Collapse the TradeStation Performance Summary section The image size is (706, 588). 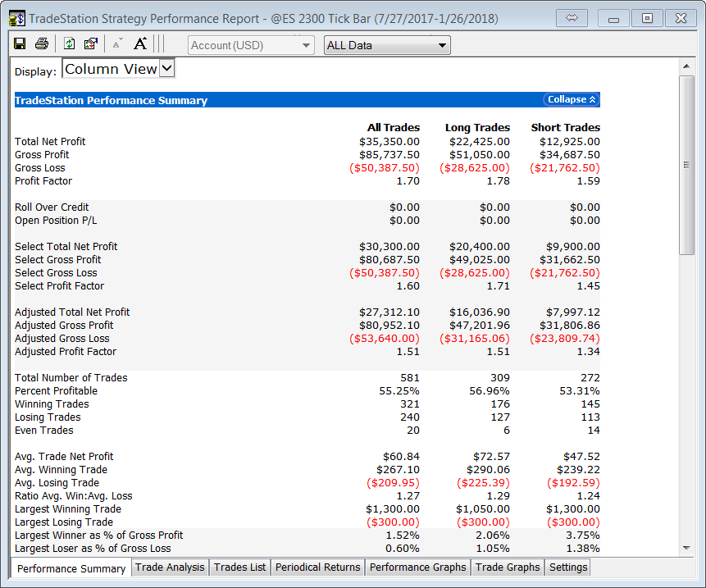click(x=572, y=100)
